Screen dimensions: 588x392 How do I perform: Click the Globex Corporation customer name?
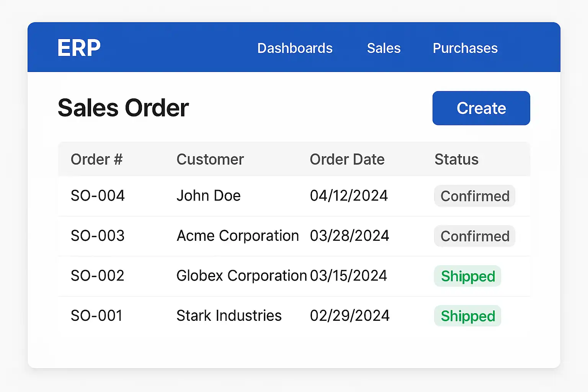(x=242, y=276)
